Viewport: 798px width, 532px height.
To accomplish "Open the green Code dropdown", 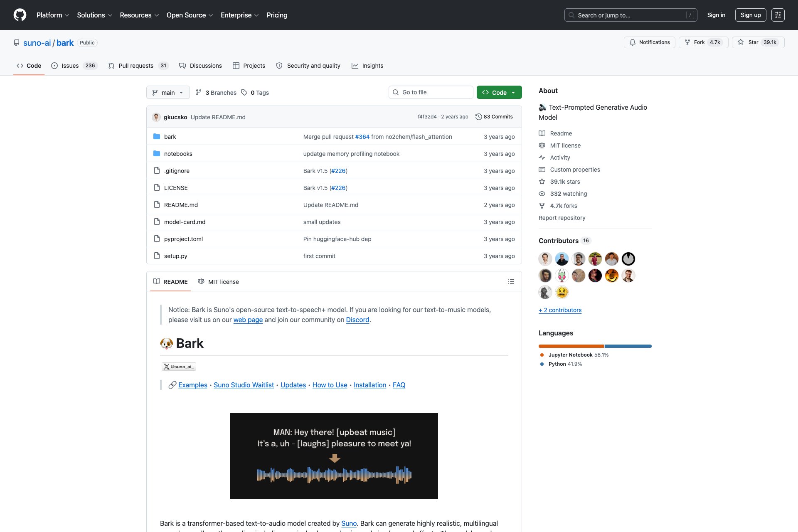I will tap(499, 92).
